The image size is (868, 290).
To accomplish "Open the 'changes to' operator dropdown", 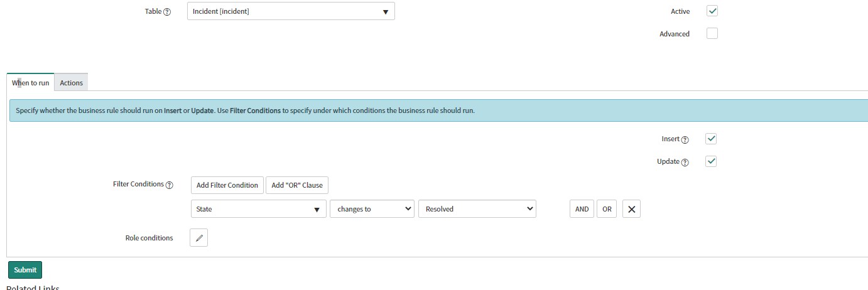I will point(372,209).
